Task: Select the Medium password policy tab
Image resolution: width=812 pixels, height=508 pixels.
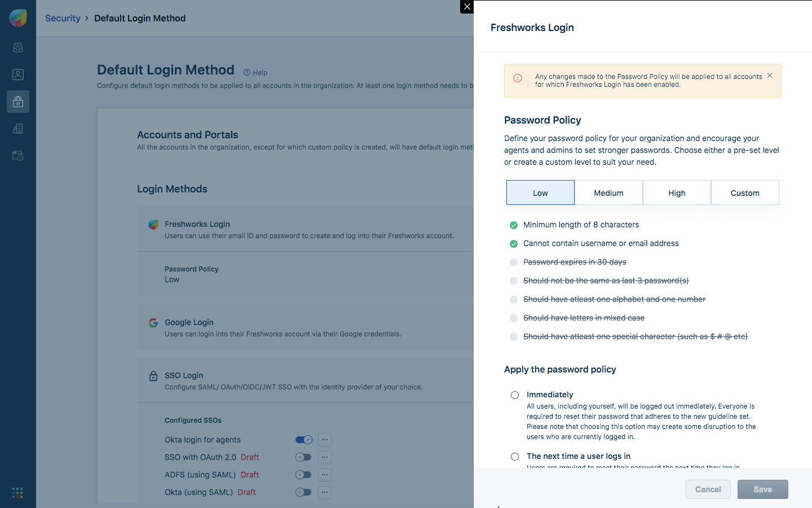Action: [609, 192]
